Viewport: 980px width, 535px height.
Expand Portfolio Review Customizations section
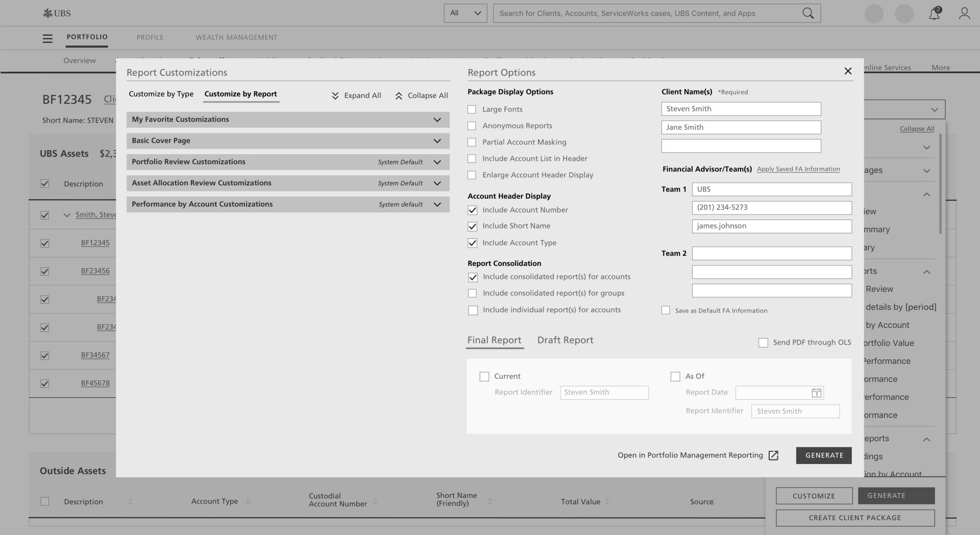point(288,162)
